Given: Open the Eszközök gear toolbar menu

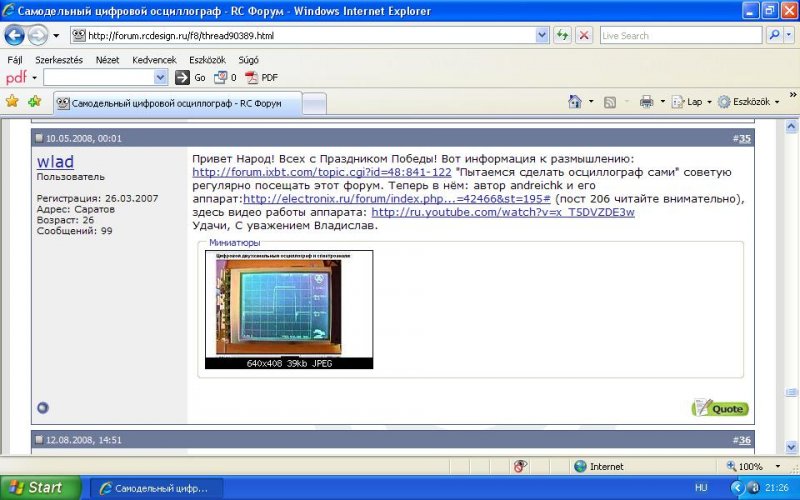Looking at the screenshot, I should coord(748,102).
